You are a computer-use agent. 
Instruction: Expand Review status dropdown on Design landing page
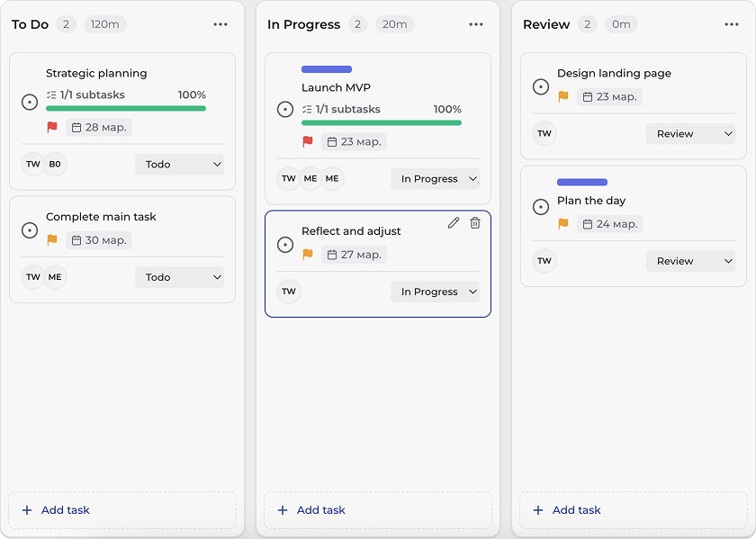pyautogui.click(x=690, y=133)
